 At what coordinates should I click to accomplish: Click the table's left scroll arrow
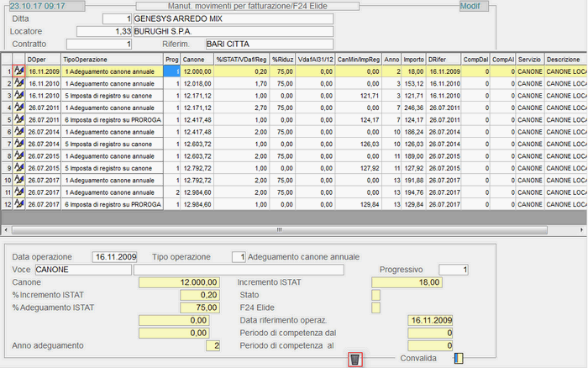click(6, 230)
